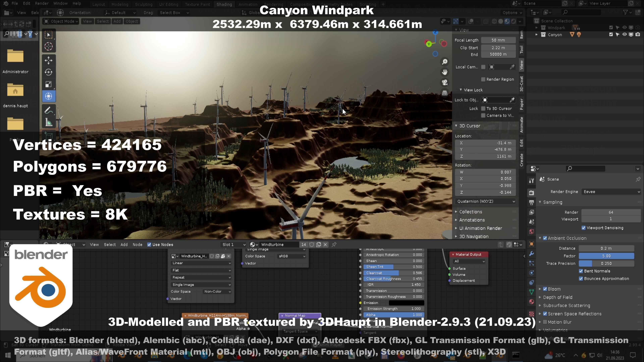This screenshot has height=362, width=644.
Task: Click the Object menu button in viewport header
Action: [x=132, y=21]
